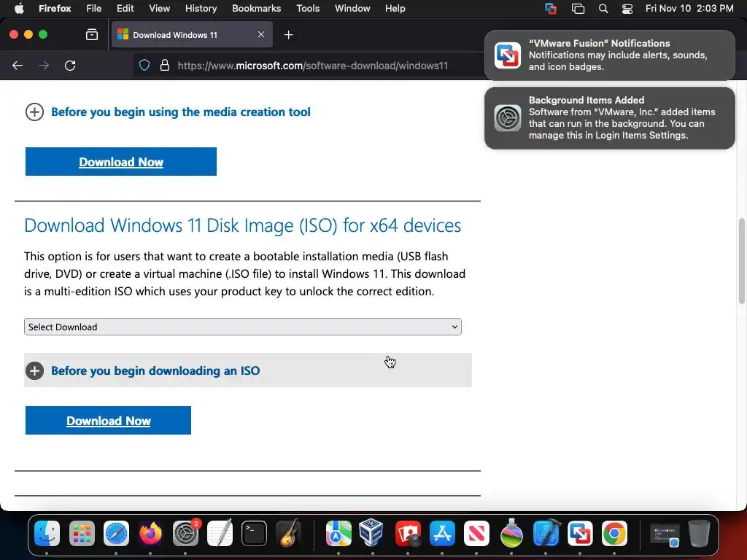The width and height of the screenshot is (747, 560).
Task: Open App Store from the Dock
Action: (442, 533)
